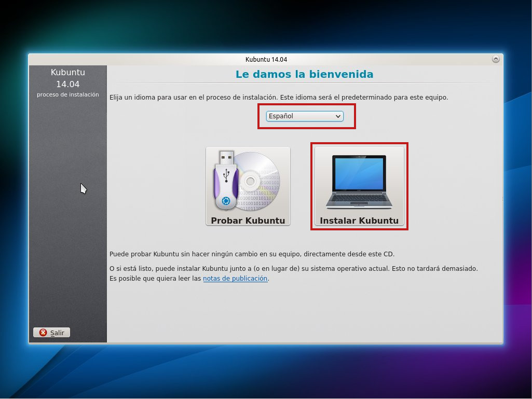
Task: Click the 'Puede probar Kubuntu sin hacer' text
Action: click(x=252, y=254)
